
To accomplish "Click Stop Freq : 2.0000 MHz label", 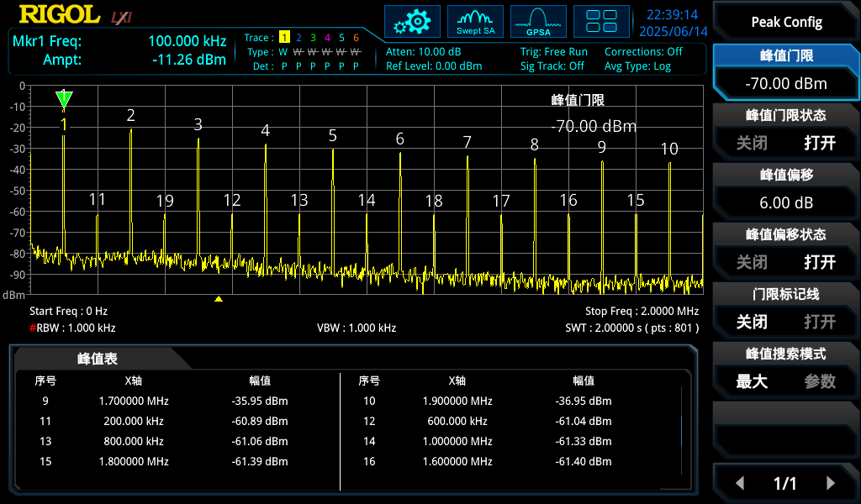I will 642,311.
